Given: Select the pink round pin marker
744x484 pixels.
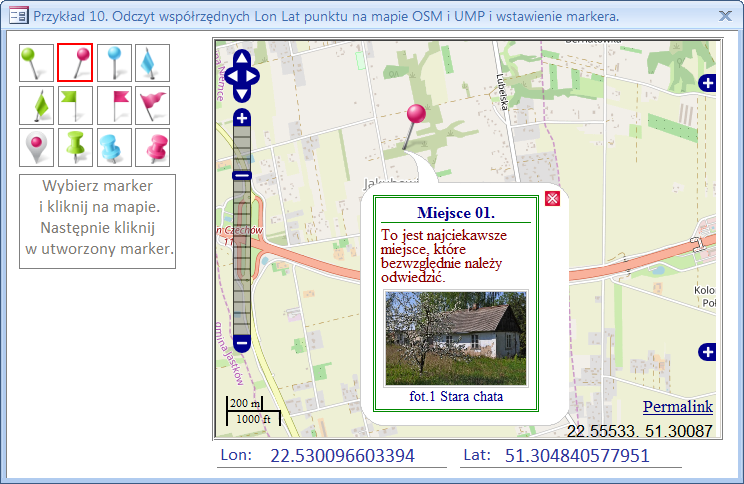Looking at the screenshot, I should 75,63.
